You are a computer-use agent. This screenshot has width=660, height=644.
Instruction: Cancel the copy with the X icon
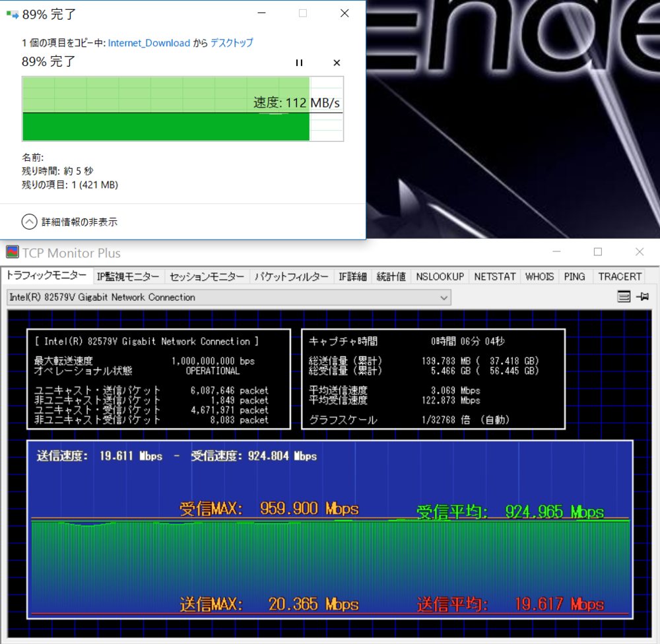pos(336,63)
